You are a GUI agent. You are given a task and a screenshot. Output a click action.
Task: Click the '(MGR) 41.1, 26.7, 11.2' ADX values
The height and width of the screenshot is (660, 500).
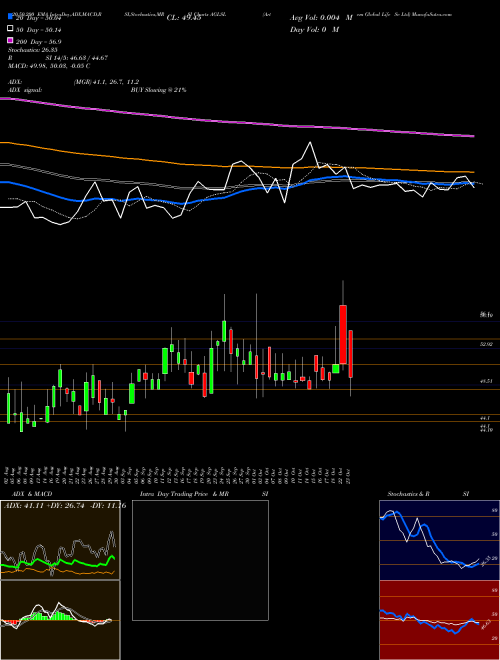click(106, 82)
